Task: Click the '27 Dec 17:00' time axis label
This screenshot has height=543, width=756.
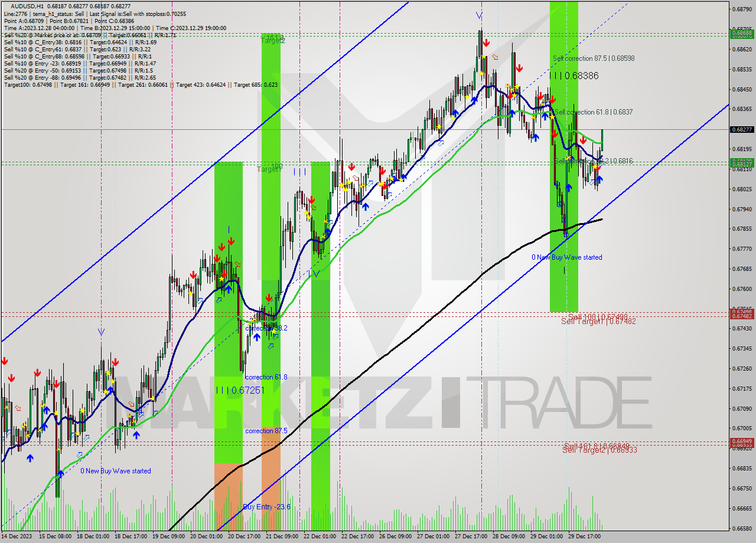Action: (x=471, y=537)
